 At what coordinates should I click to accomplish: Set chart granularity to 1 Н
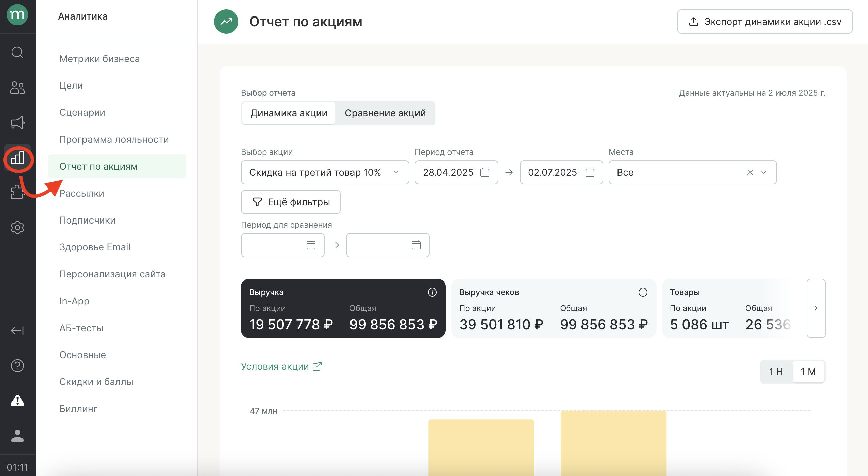tap(776, 372)
